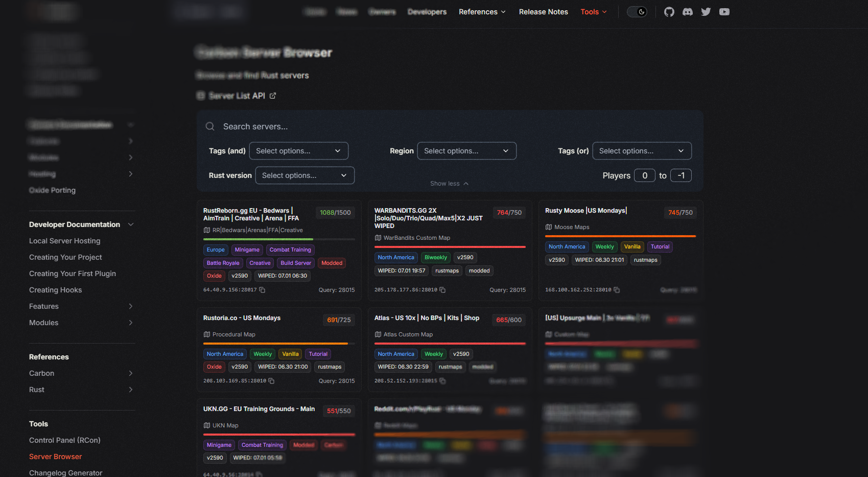Open Local Server Hosting page
Screen dimensions: 868x477
pos(65,241)
